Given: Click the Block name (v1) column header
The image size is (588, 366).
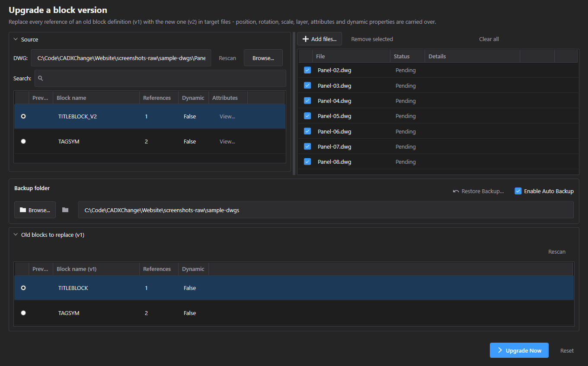Looking at the screenshot, I should click(x=96, y=269).
